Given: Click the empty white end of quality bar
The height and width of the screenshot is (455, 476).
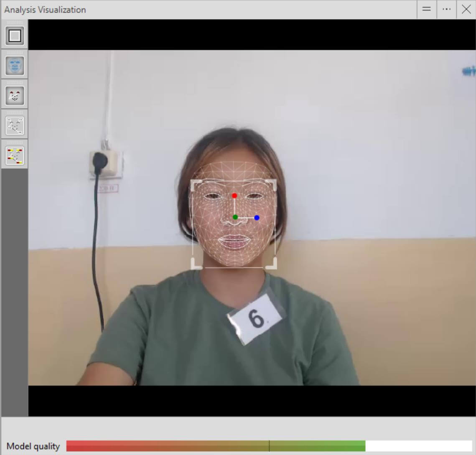Looking at the screenshot, I should 418,446.
